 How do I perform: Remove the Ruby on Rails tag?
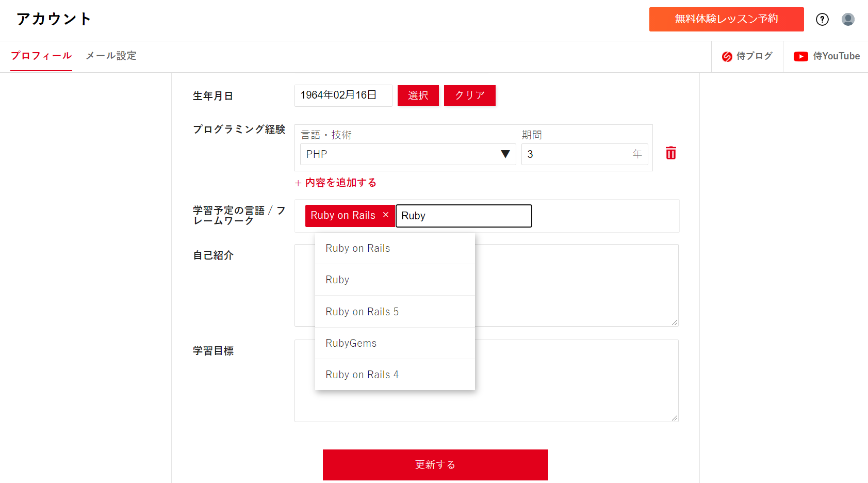point(386,215)
